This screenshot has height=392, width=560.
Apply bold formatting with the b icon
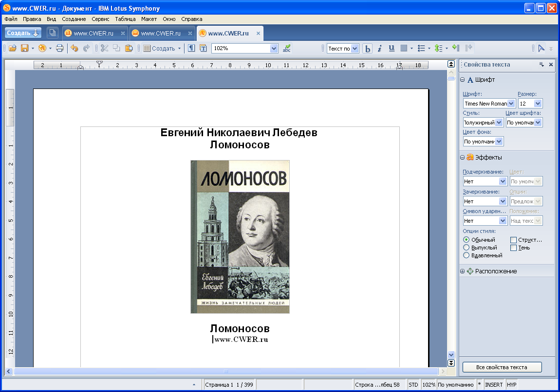click(367, 48)
